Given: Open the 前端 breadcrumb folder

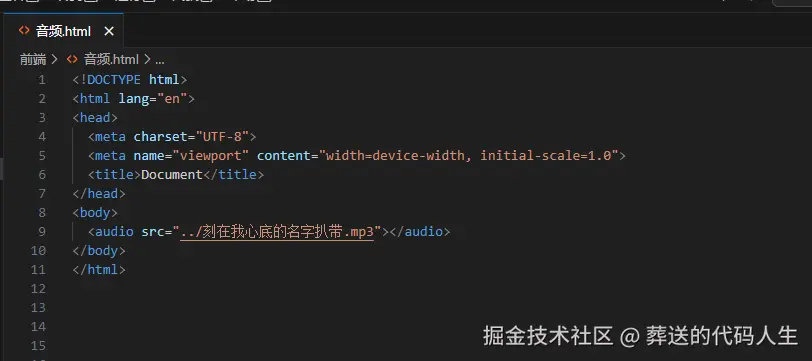Looking at the screenshot, I should point(33,60).
